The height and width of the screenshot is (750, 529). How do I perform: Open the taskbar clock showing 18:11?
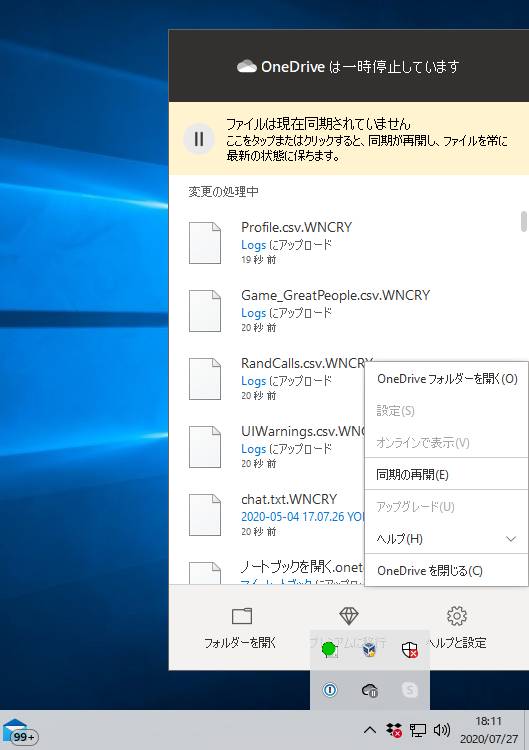pos(488,721)
